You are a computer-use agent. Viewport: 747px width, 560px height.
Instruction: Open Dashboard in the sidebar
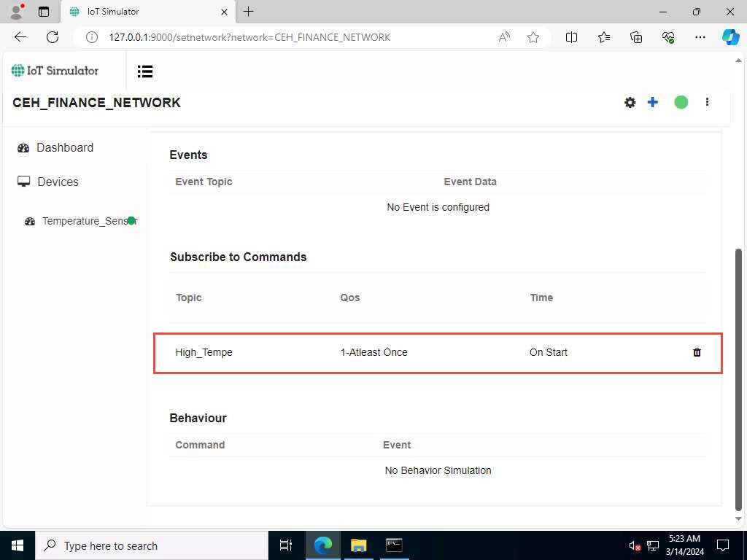[x=65, y=147]
